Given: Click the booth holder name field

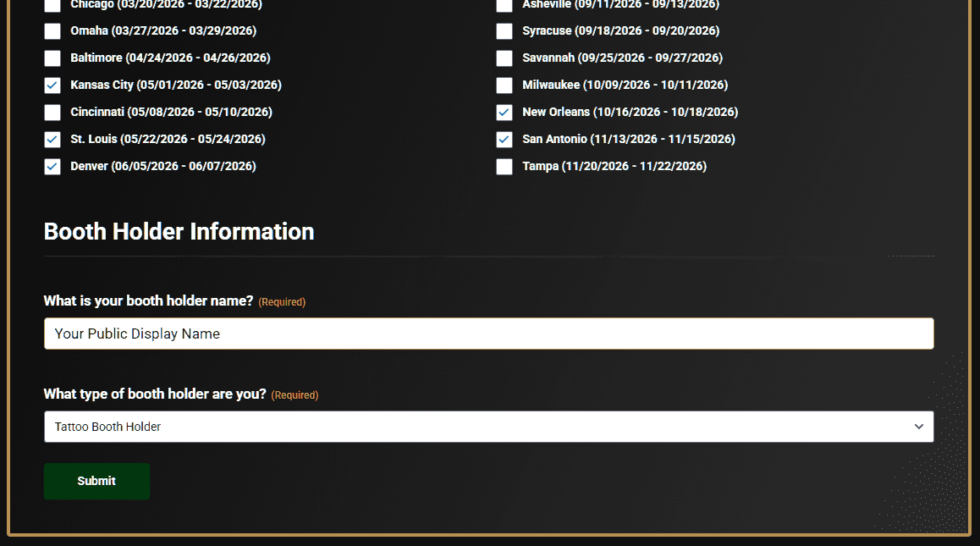Looking at the screenshot, I should pos(488,334).
